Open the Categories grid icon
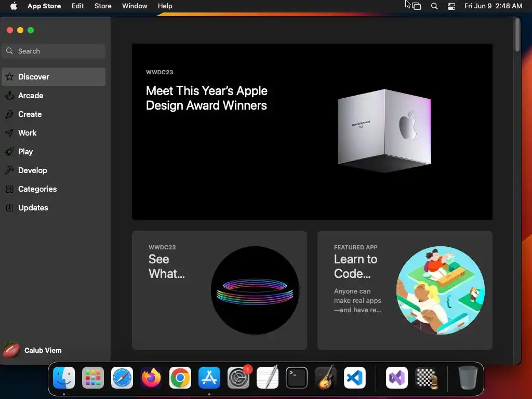This screenshot has height=399, width=532. click(9, 189)
